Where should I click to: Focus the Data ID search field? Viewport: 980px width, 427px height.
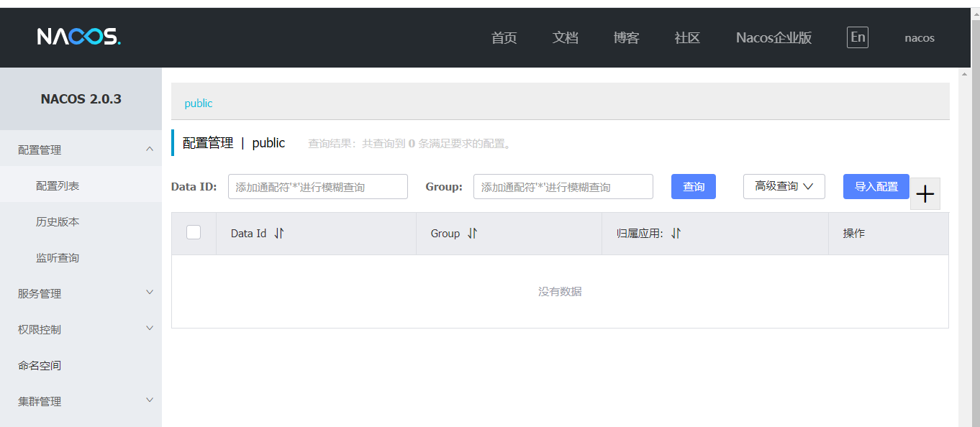click(x=318, y=186)
